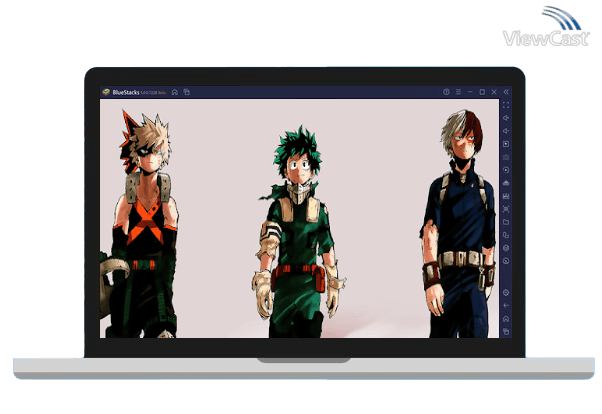
Task: Enter fullscreen mode from side toolbar
Action: tap(506, 105)
